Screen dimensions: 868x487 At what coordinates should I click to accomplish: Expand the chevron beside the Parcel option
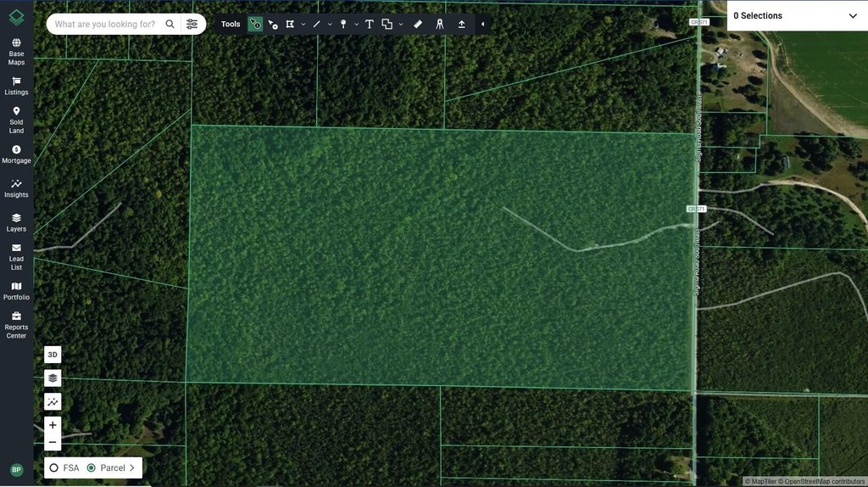tap(132, 467)
